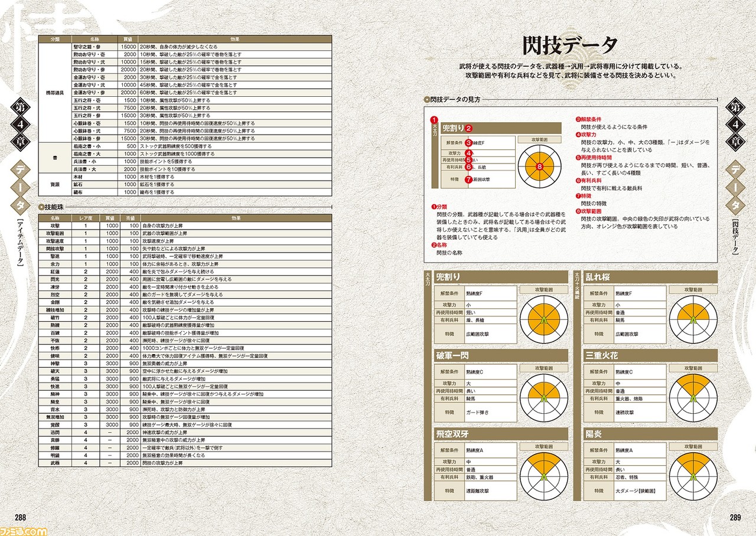Click the レア度 column header

(x=85, y=217)
